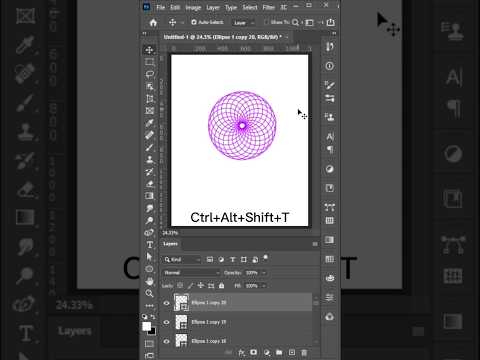480x360 pixels.
Task: Click the Share export icon
Action: point(330,22)
